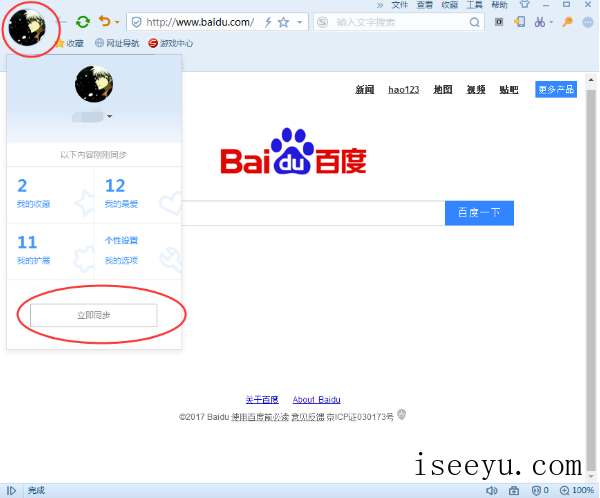Click the large avatar in account panel
Viewport: 600px width, 498px height.
point(94,84)
